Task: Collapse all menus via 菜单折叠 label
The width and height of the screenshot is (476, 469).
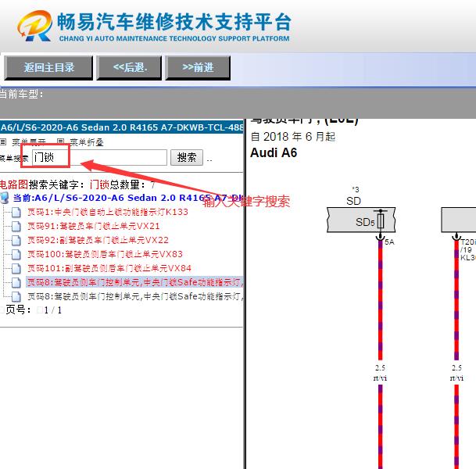Action: [87, 142]
